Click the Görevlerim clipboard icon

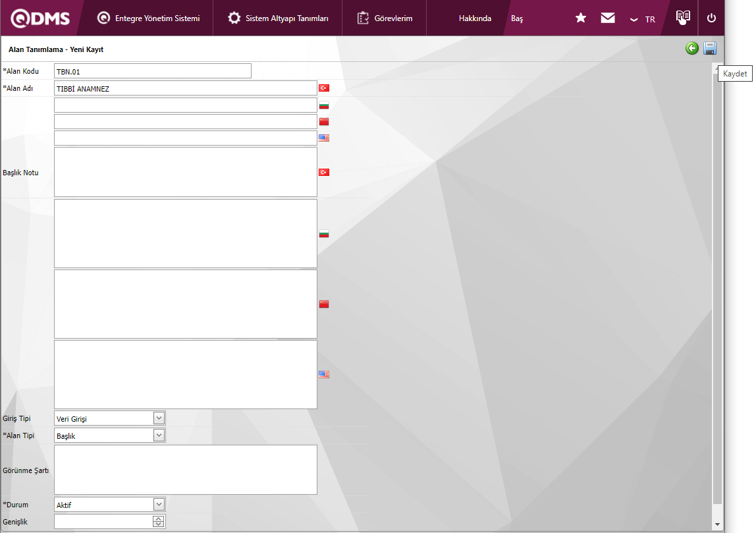pos(363,18)
